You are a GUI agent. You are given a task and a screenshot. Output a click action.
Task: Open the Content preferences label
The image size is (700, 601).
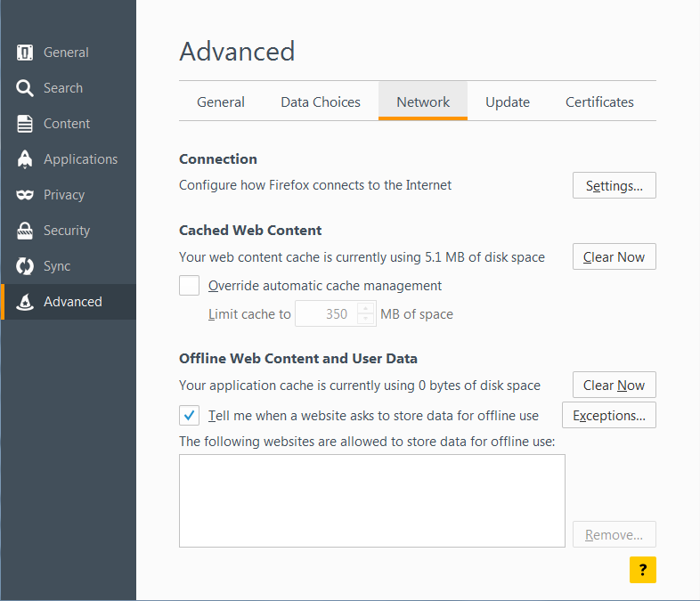pyautogui.click(x=67, y=124)
